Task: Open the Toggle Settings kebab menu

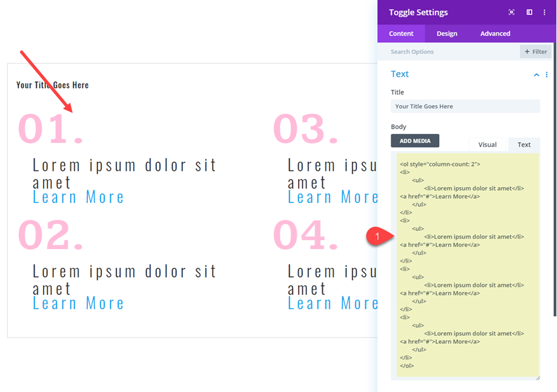Action: click(x=544, y=12)
